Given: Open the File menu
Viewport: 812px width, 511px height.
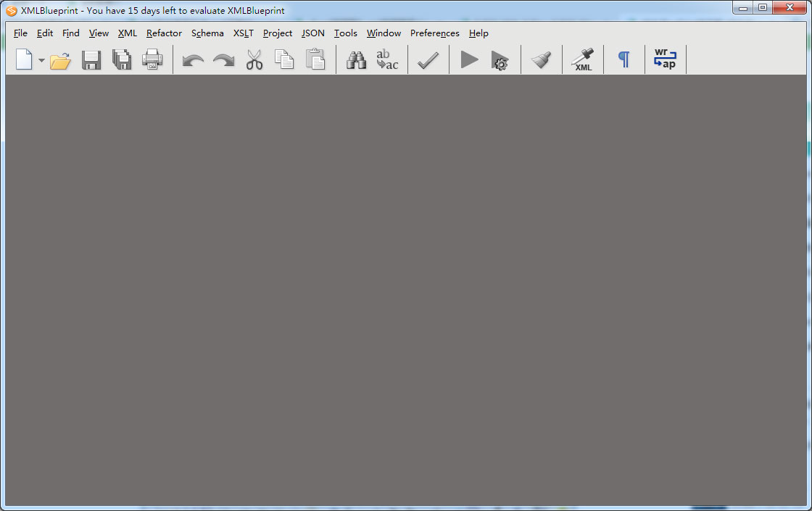Looking at the screenshot, I should point(20,33).
